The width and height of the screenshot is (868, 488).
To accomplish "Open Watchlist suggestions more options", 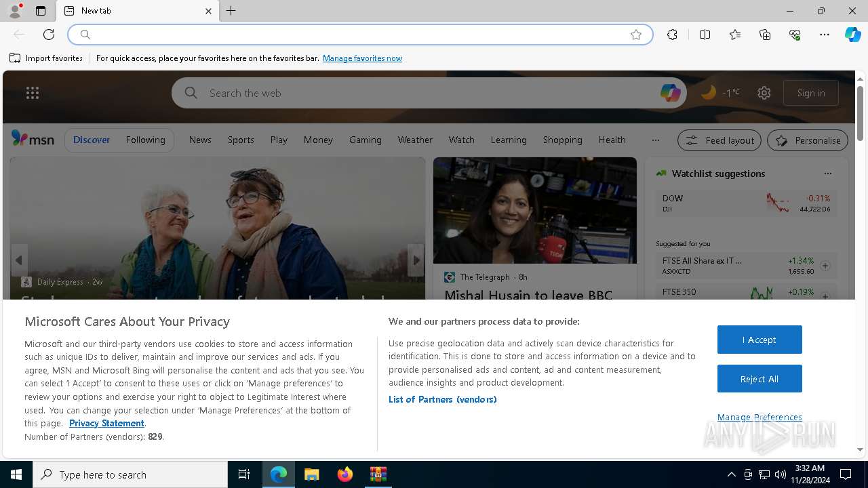I will [827, 174].
